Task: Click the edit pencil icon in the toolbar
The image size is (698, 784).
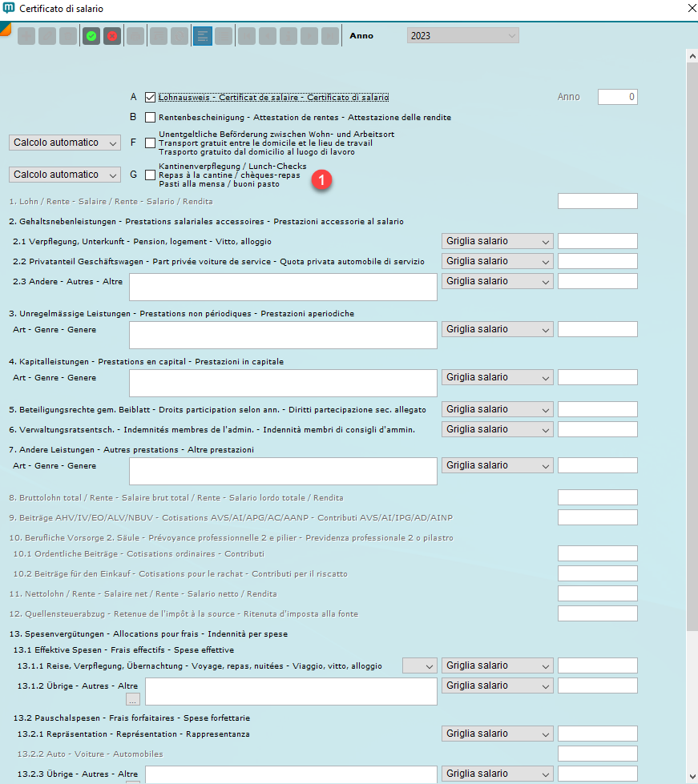Action: (x=46, y=35)
